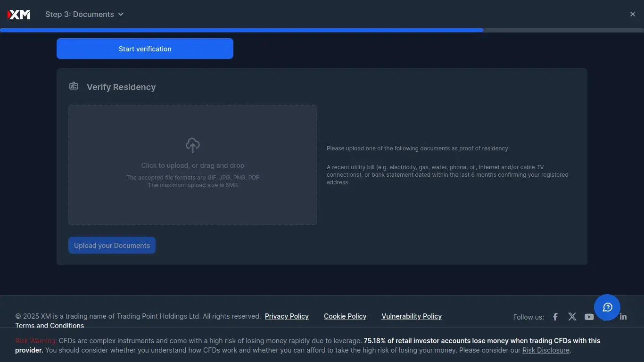This screenshot has width=644, height=362.
Task: Open the YouTube social icon
Action: pyautogui.click(x=589, y=317)
